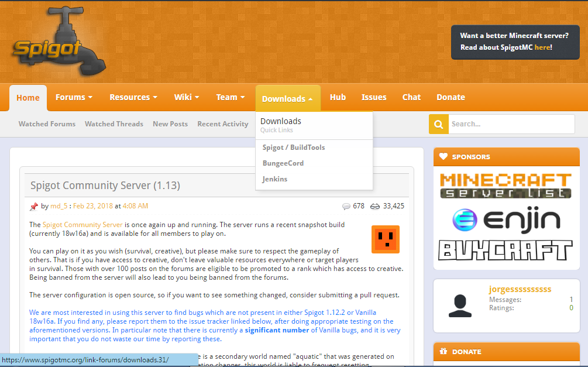
Task: Expand the Forums dropdown arrow
Action: (90, 98)
